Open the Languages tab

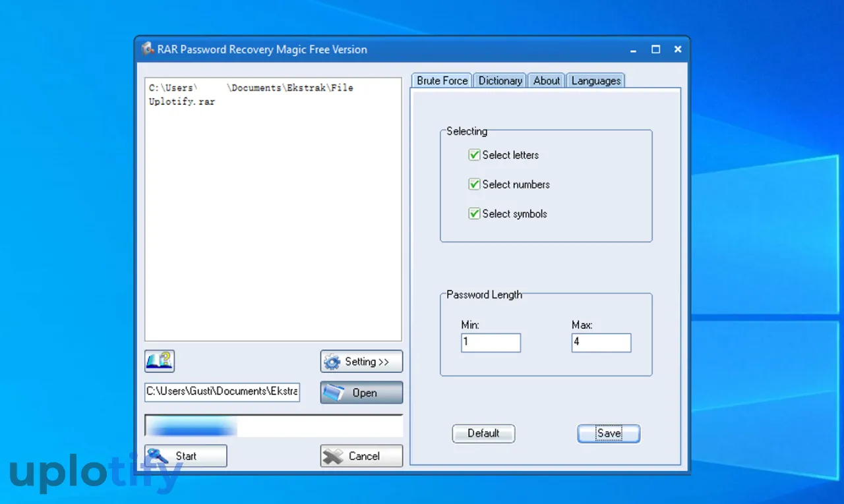click(x=595, y=80)
